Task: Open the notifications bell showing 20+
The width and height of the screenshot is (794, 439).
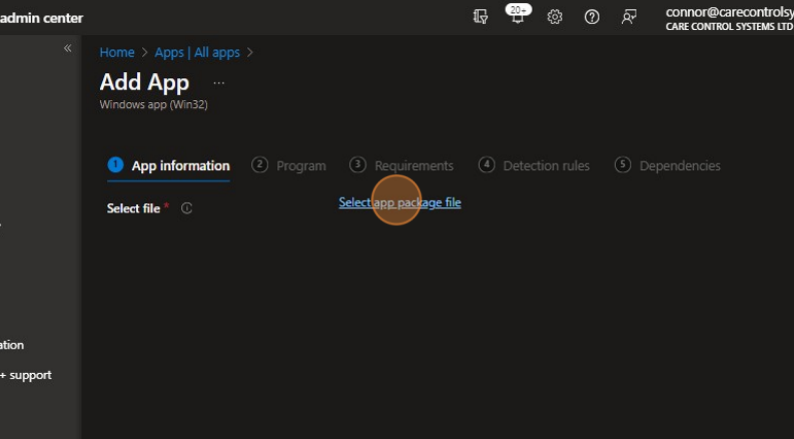Action: [x=517, y=17]
